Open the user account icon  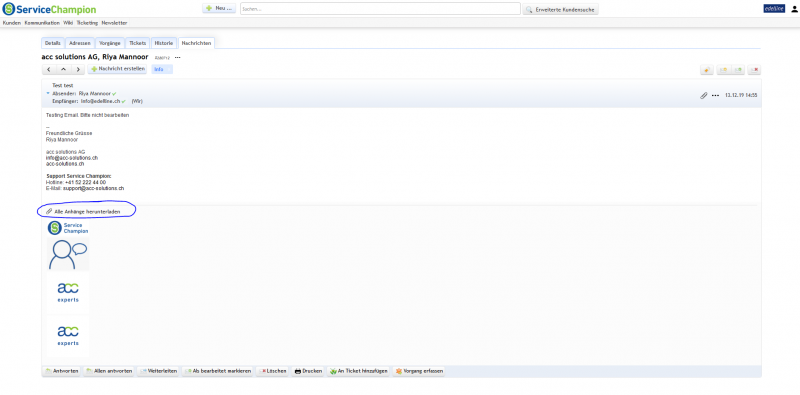(x=793, y=9)
